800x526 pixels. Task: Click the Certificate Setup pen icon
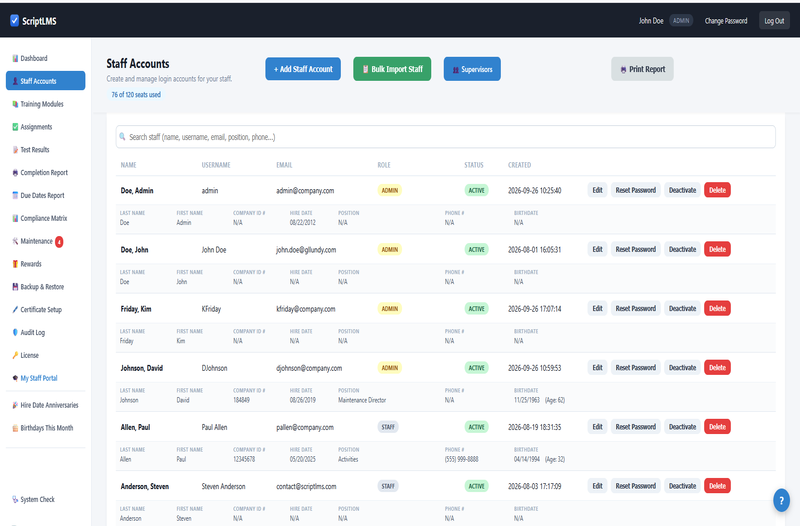tap(15, 309)
